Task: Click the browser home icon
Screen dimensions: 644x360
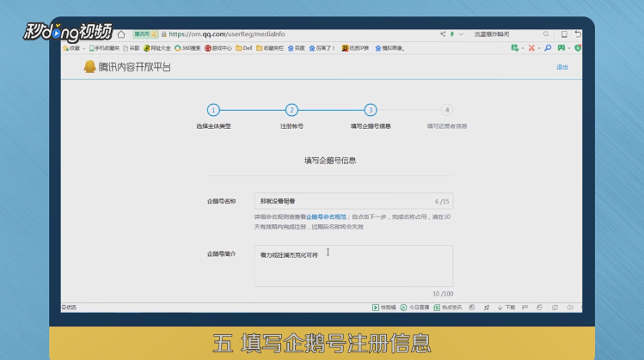Action: point(121,34)
